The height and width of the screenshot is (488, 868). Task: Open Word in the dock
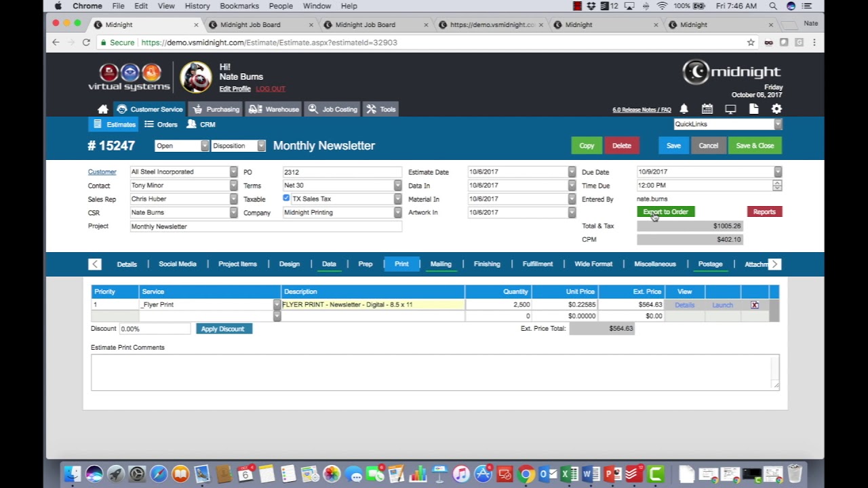[591, 474]
